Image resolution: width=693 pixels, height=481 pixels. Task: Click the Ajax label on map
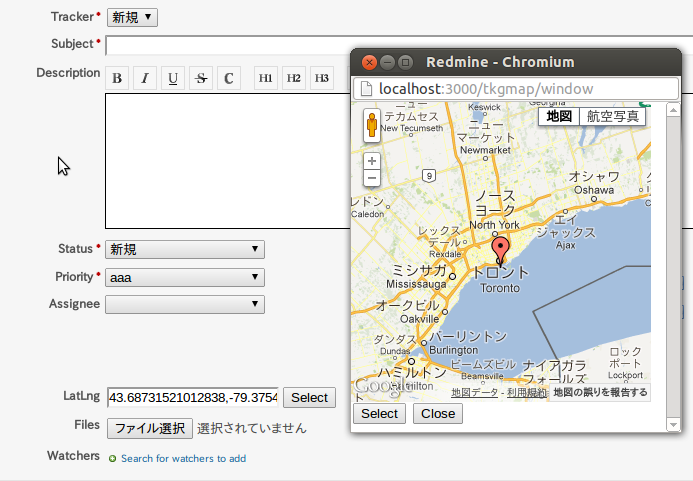(566, 245)
